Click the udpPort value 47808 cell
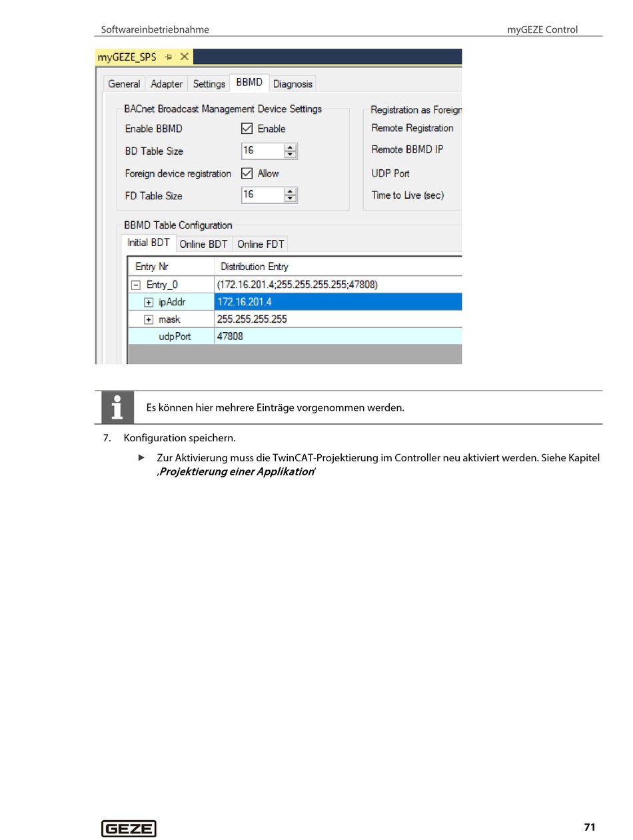This screenshot has height=840, width=633. pos(338,336)
